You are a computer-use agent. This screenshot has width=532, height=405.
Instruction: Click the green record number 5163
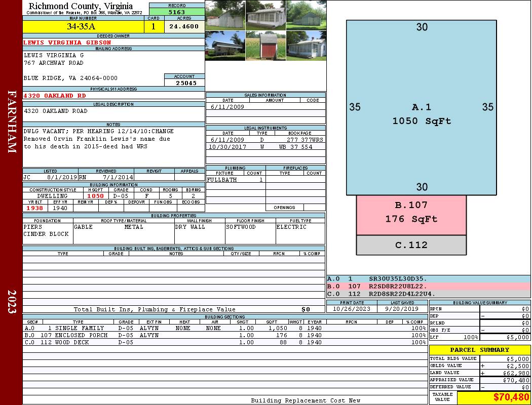[177, 12]
